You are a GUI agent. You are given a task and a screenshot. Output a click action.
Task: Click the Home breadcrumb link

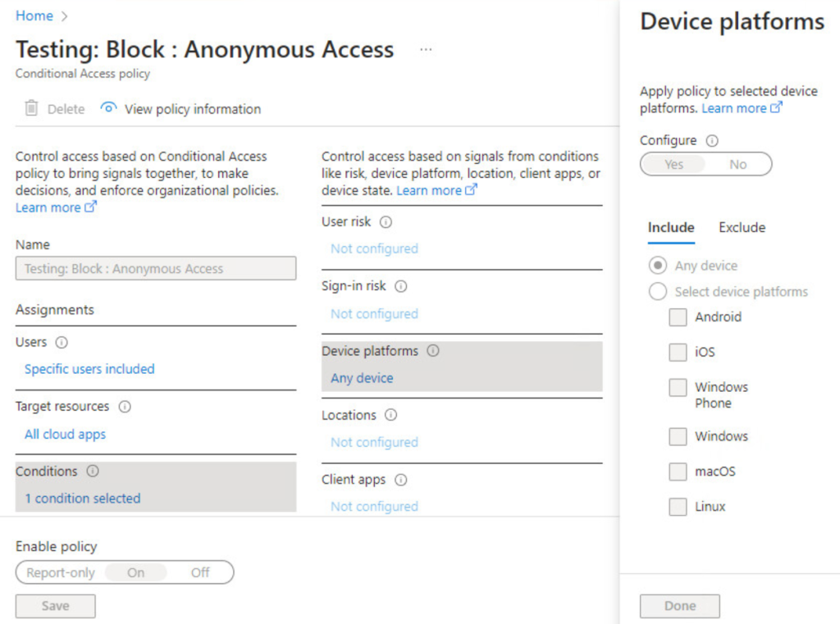[x=34, y=16]
